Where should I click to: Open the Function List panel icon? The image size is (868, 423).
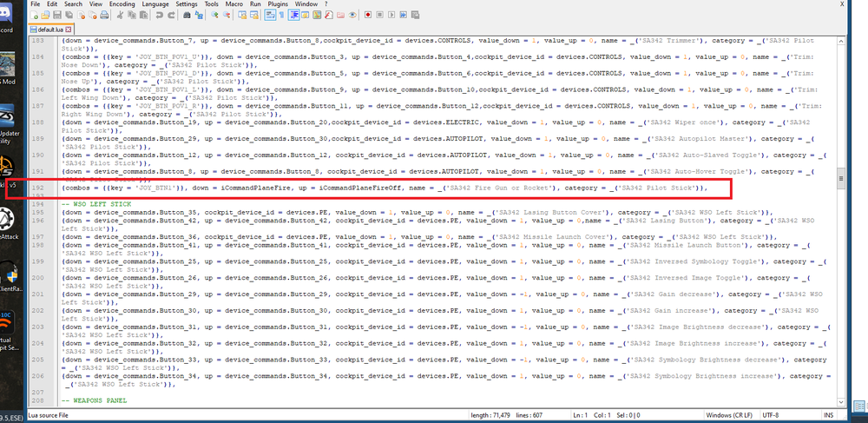tap(328, 16)
